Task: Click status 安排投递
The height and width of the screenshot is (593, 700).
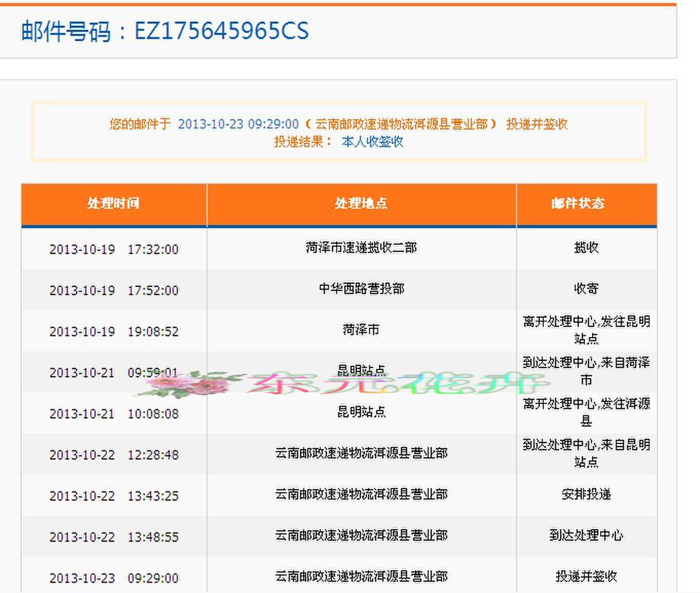Action: pos(586,494)
